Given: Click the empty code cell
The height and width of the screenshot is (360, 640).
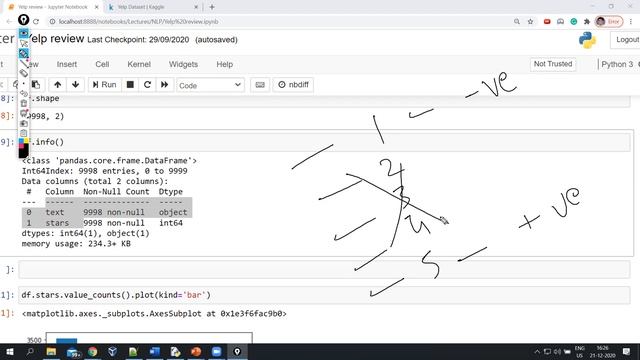Looking at the screenshot, I should [x=324, y=269].
